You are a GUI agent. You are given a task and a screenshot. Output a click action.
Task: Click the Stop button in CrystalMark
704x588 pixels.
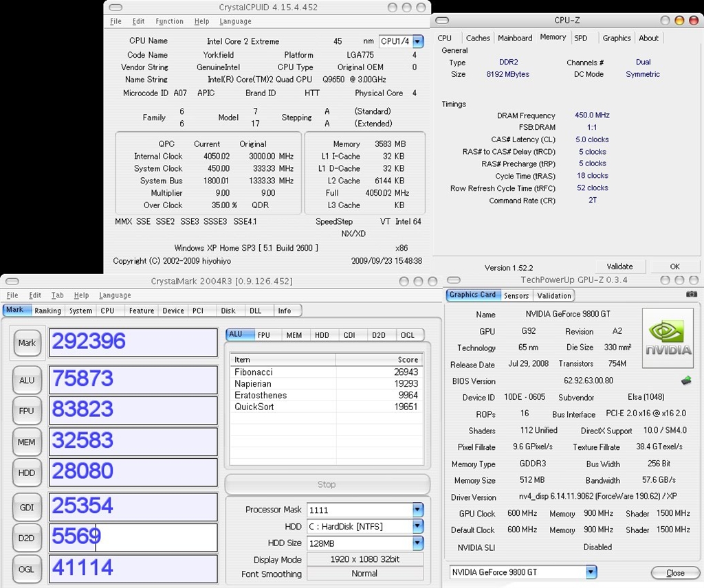click(327, 484)
